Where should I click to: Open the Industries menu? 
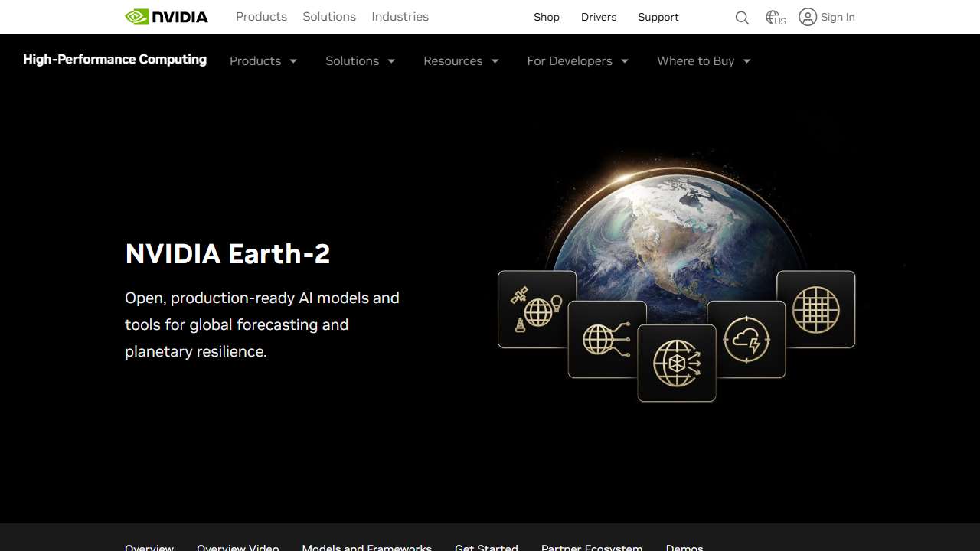[400, 16]
